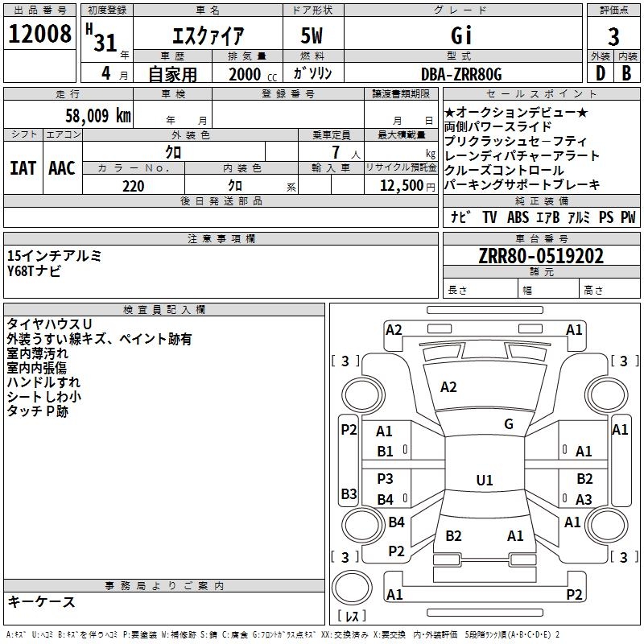Click the seating capacity 7 人
644x644 pixels.
[x=345, y=153]
